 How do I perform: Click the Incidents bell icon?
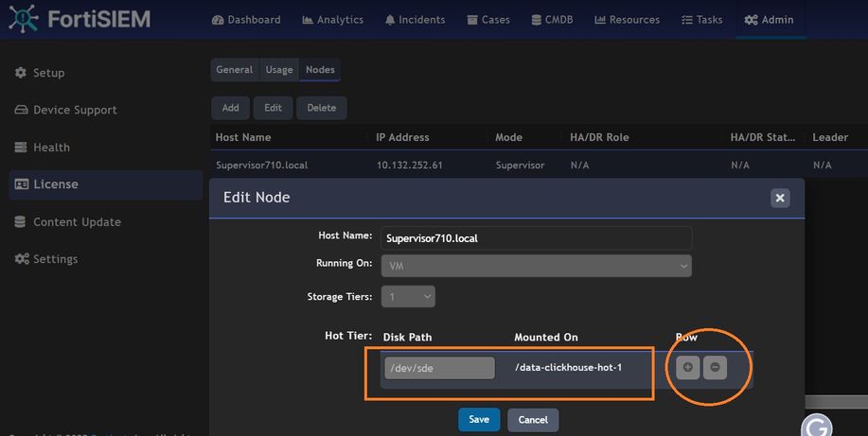click(x=390, y=21)
